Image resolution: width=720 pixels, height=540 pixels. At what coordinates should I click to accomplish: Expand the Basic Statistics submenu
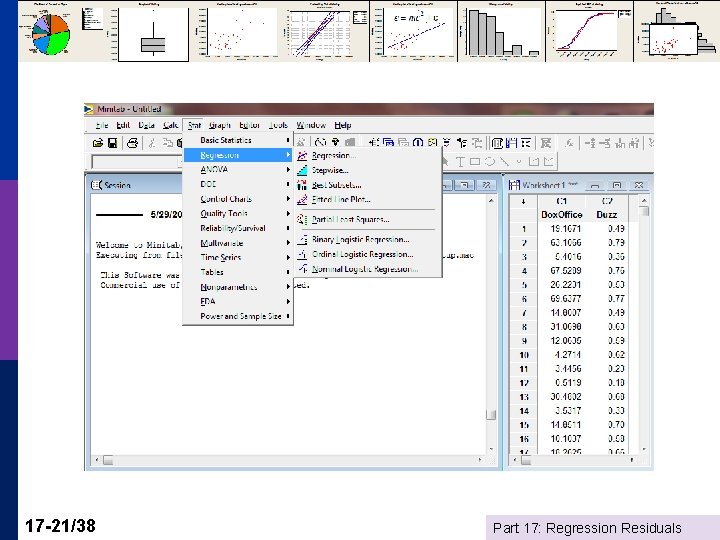(238, 140)
